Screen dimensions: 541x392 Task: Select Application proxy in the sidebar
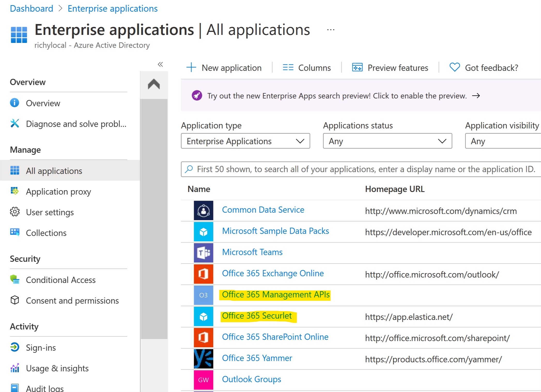coord(58,192)
